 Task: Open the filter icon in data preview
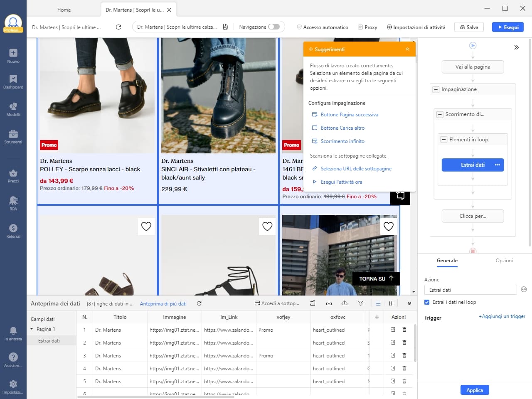pos(361,303)
